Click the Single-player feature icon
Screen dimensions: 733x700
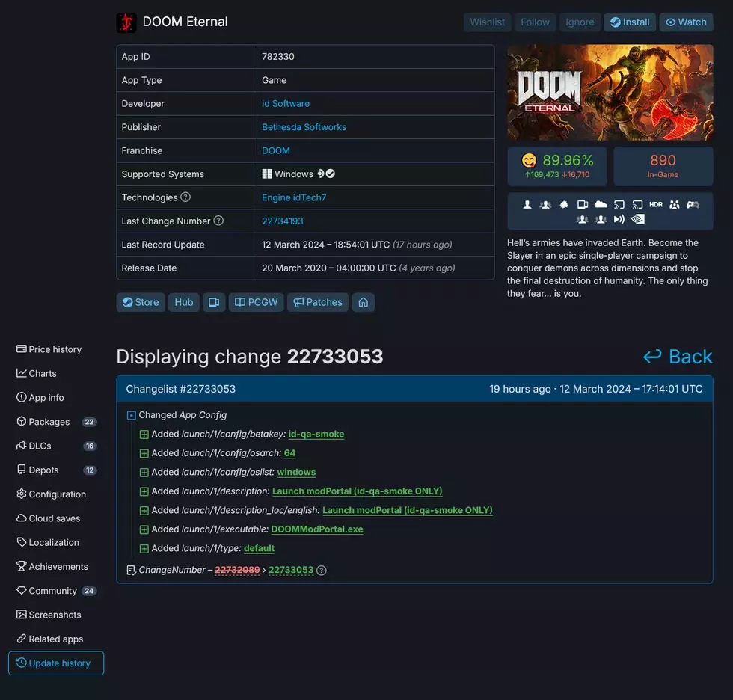coord(527,205)
